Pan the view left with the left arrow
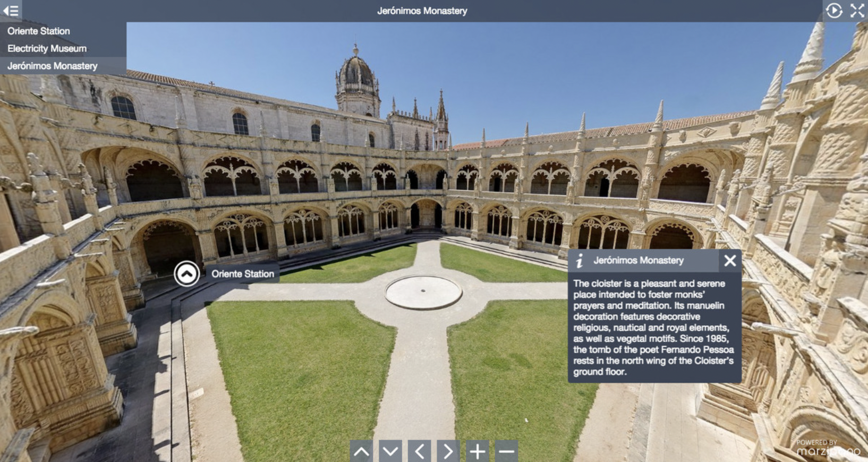The height and width of the screenshot is (462, 868). pos(419,451)
